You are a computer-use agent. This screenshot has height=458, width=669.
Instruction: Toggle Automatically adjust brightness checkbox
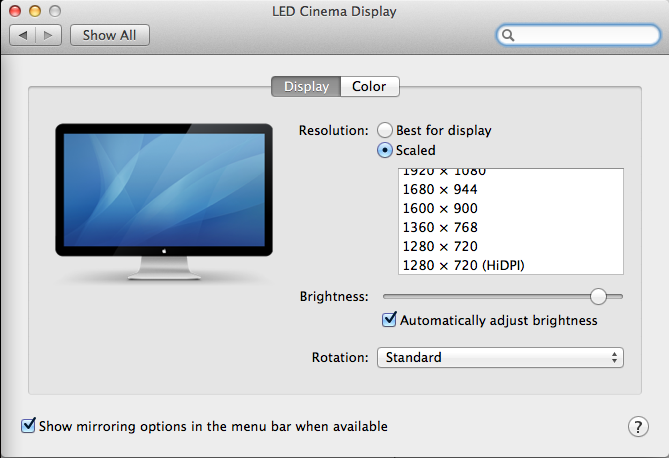tap(389, 320)
